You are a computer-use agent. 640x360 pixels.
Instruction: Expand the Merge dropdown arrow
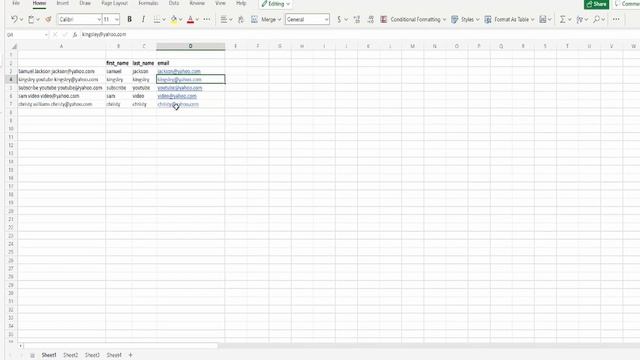280,20
